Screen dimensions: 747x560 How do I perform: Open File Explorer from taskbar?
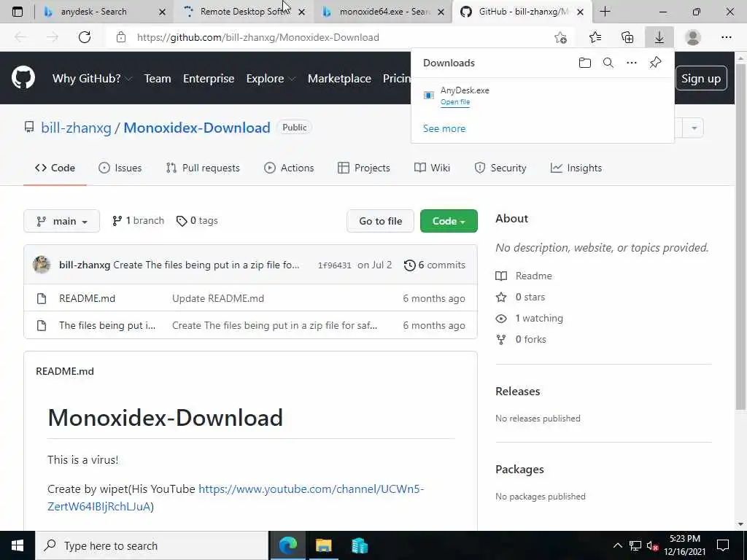323,545
